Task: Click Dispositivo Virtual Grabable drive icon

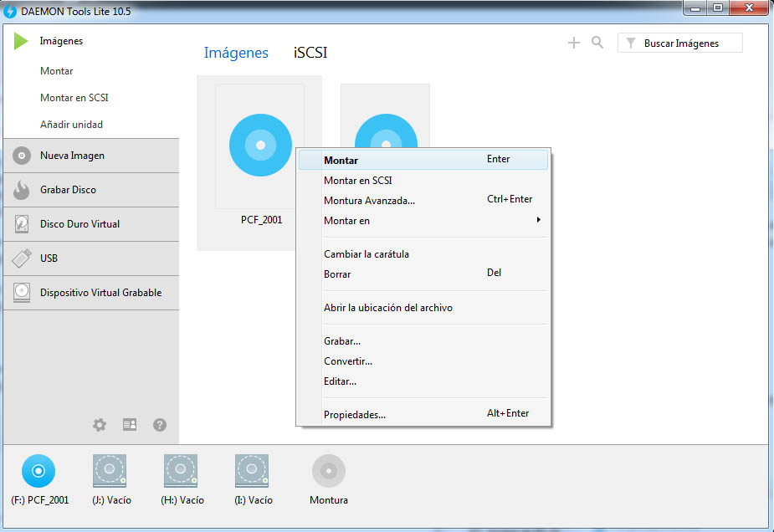Action: [x=22, y=292]
